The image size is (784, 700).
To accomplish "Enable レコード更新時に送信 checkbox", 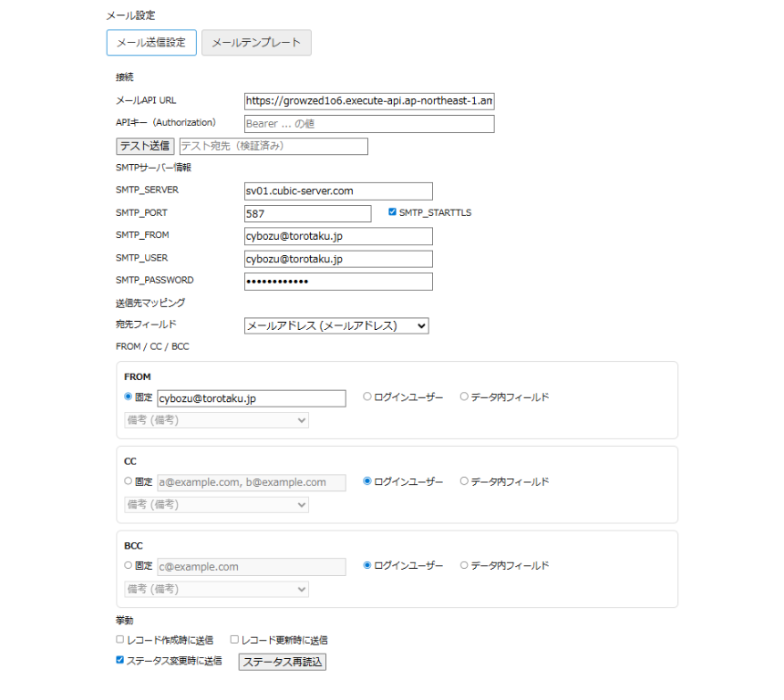I will (x=234, y=640).
